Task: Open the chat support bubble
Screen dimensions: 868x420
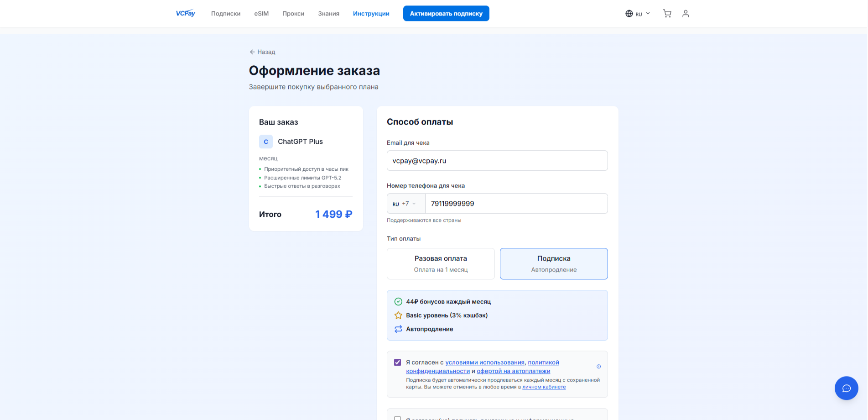Action: [x=847, y=388]
